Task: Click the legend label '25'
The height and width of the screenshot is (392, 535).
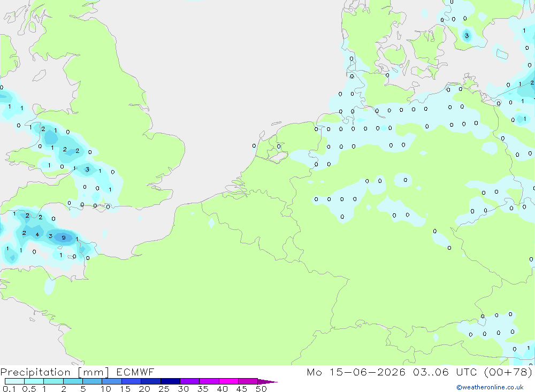Action: [x=164, y=389]
